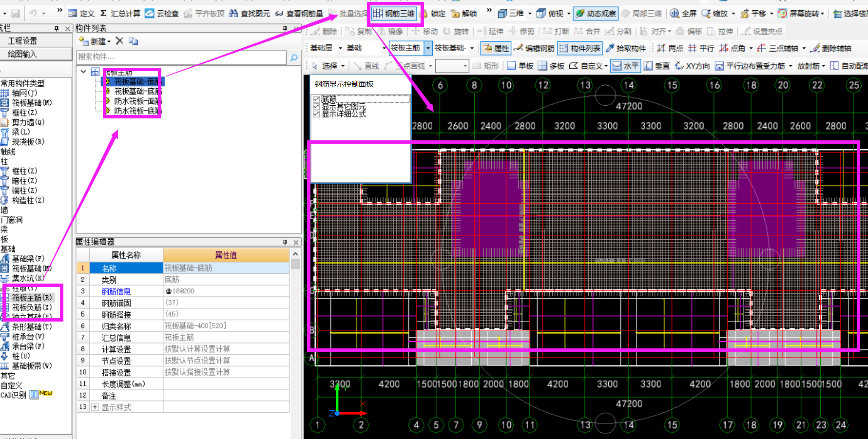868x439 pixels.
Task: Select 筏板负筋(X) in foundation list
Action: [27, 307]
